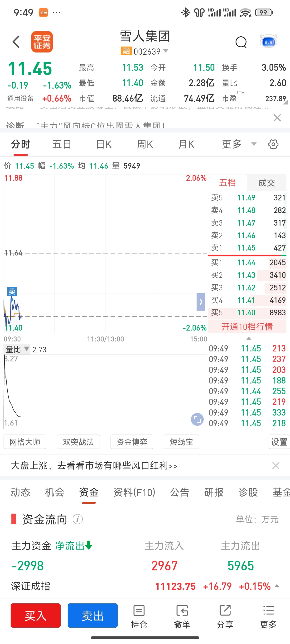The width and height of the screenshot is (290, 644).
Task: Tap the 卖 marker on chart
Action: (12, 291)
